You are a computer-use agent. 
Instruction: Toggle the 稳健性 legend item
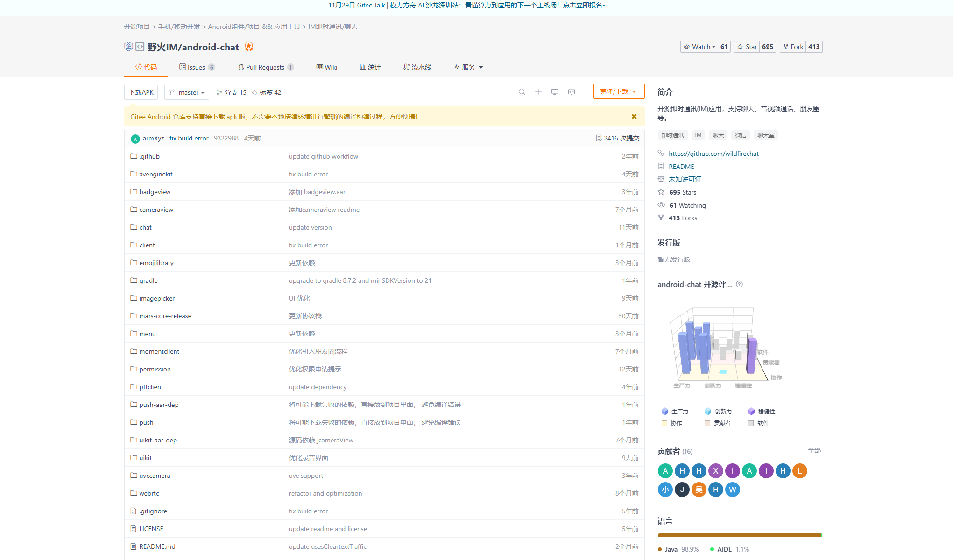tap(761, 411)
